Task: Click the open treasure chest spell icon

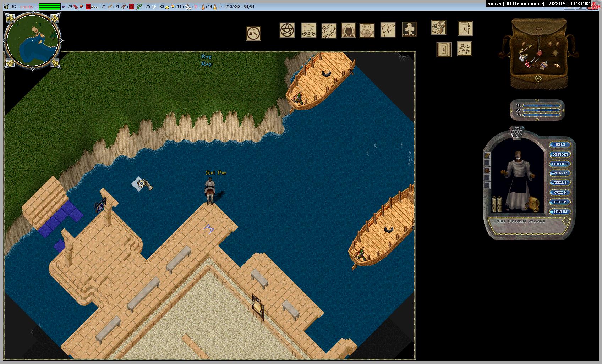Action: pos(439,27)
